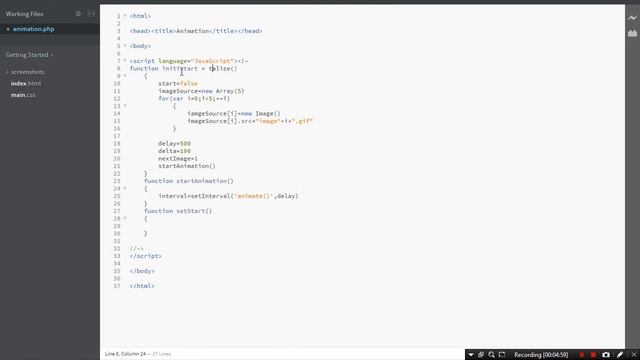Click the cursor position status 'Line 8, Column 24'
The height and width of the screenshot is (360, 640).
coord(125,354)
